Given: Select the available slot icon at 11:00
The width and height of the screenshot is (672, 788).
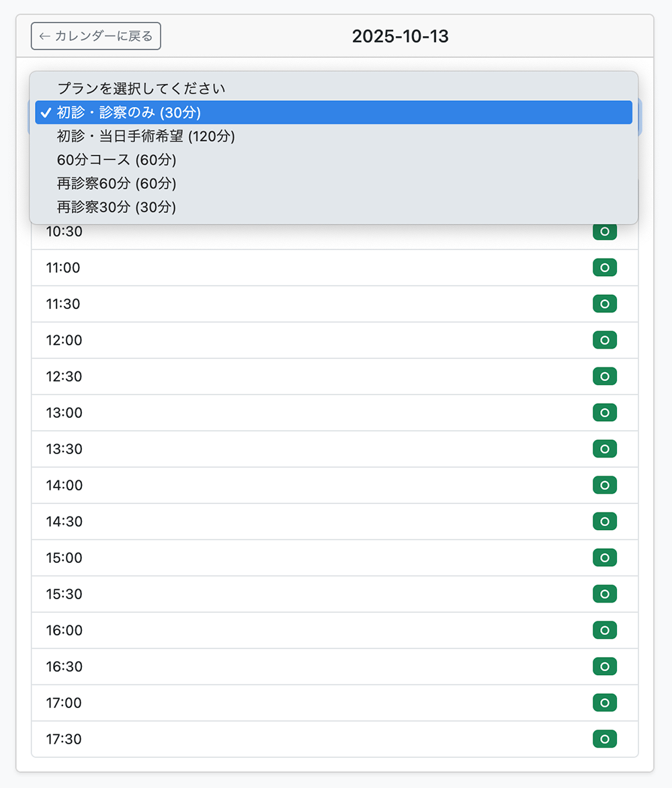Looking at the screenshot, I should [x=604, y=268].
